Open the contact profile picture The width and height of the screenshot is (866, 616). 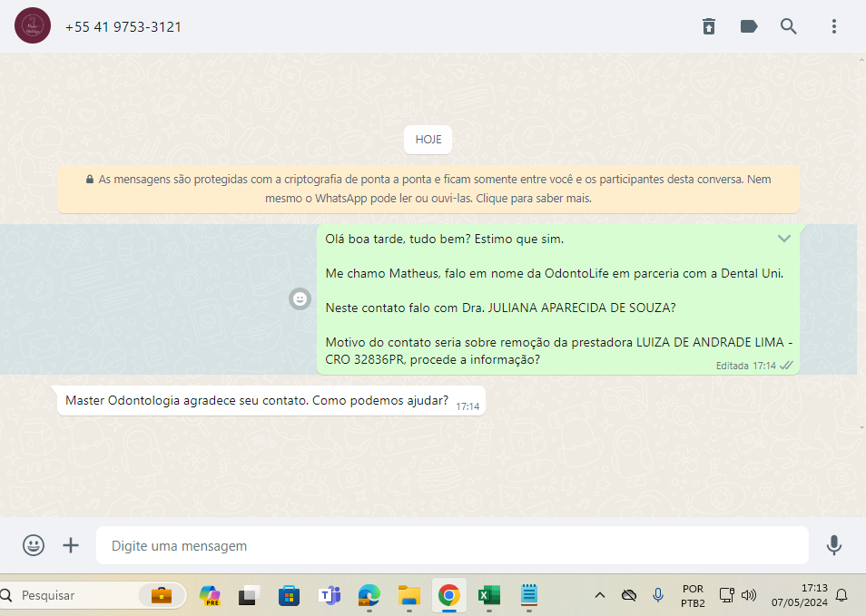pyautogui.click(x=33, y=25)
